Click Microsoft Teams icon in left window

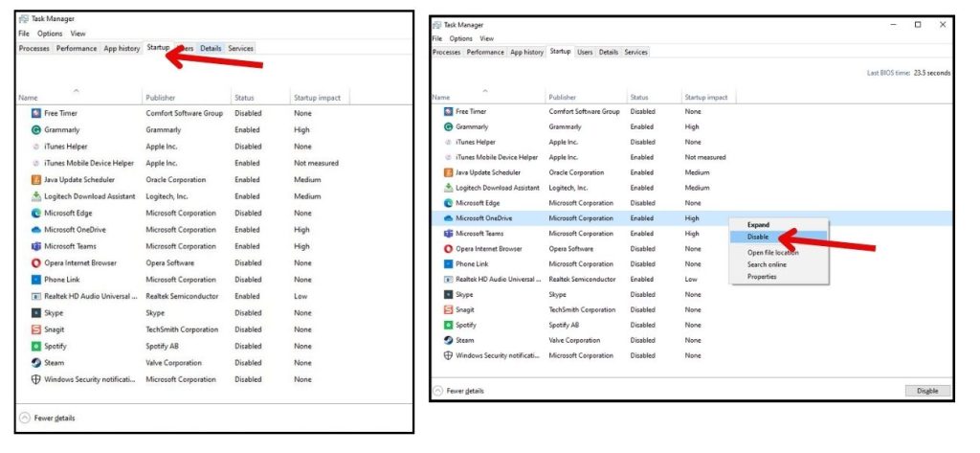coord(36,246)
